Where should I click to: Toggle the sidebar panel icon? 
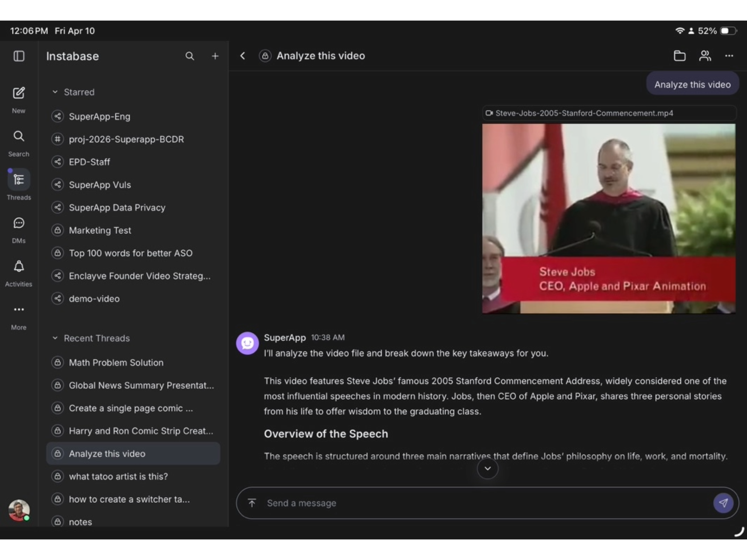coord(19,56)
